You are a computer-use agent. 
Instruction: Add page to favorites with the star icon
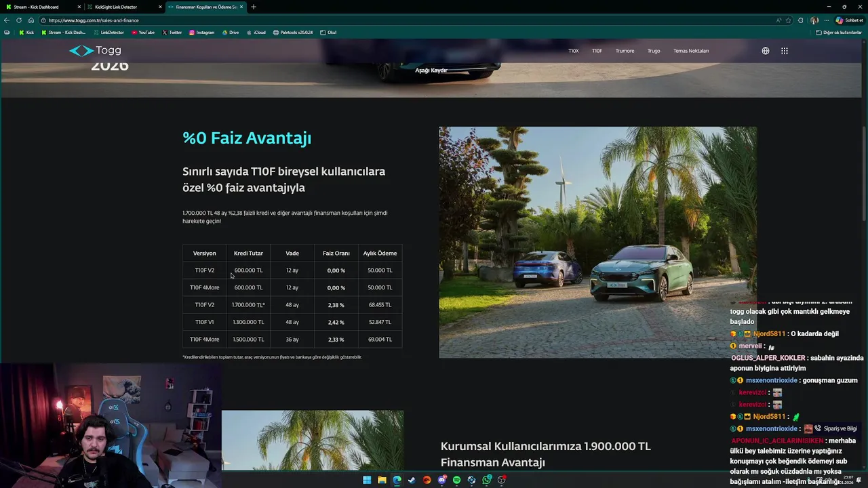coord(789,20)
